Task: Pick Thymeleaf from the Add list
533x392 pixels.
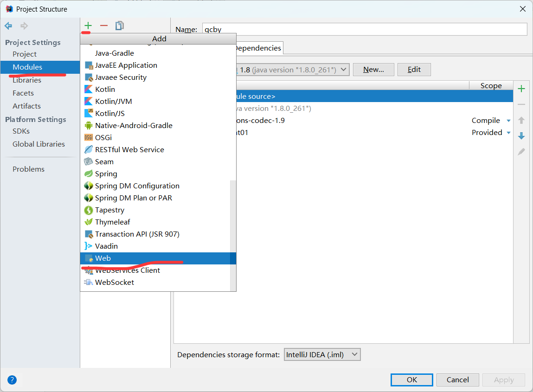Action: tap(155, 222)
